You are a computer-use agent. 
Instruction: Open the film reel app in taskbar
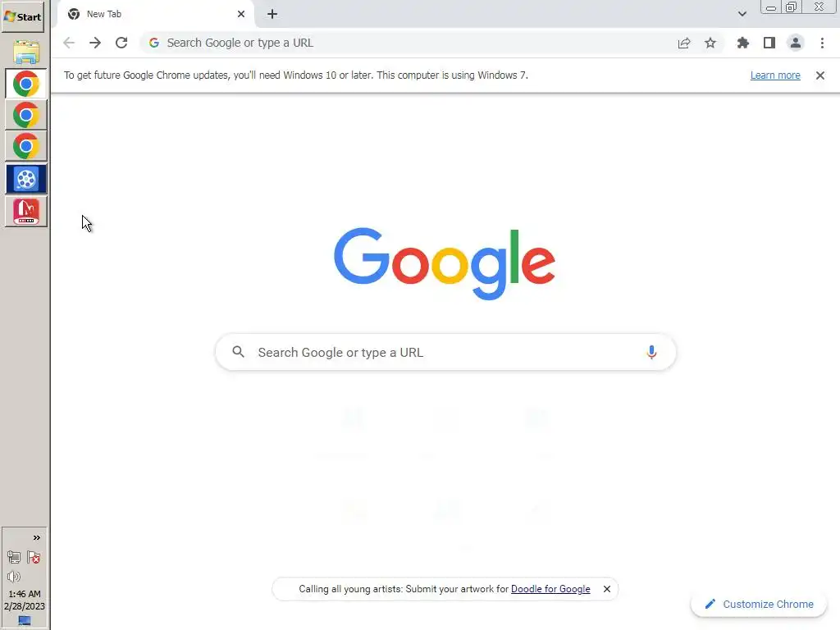pos(25,179)
